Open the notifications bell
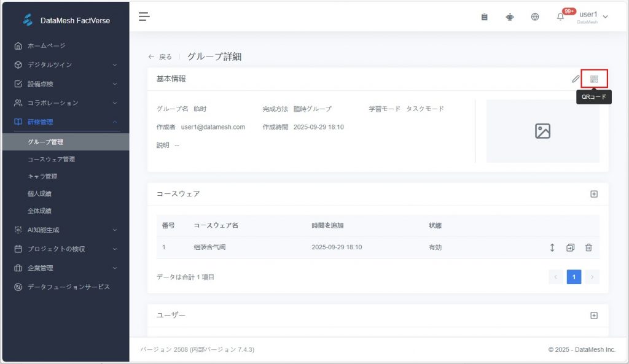 (560, 17)
